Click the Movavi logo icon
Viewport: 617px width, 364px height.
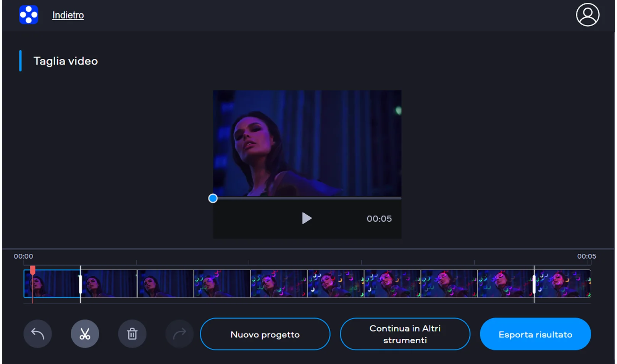[29, 15]
